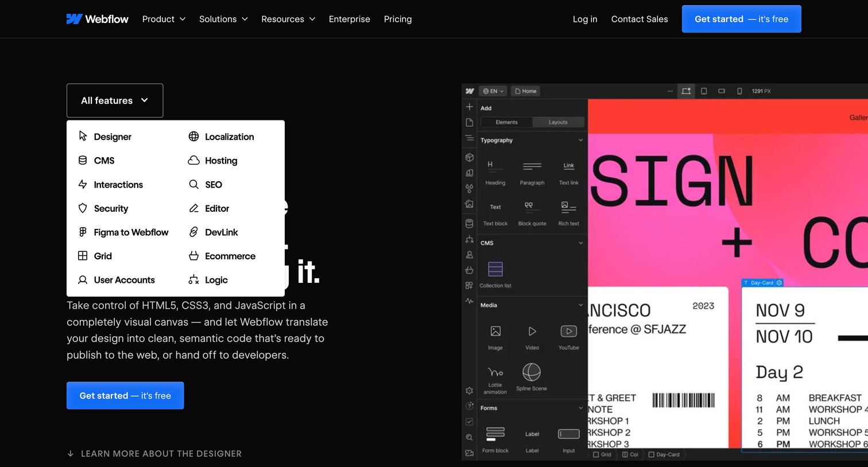Open the CMS database sidebar icon
The height and width of the screenshot is (467, 868).
470,224
